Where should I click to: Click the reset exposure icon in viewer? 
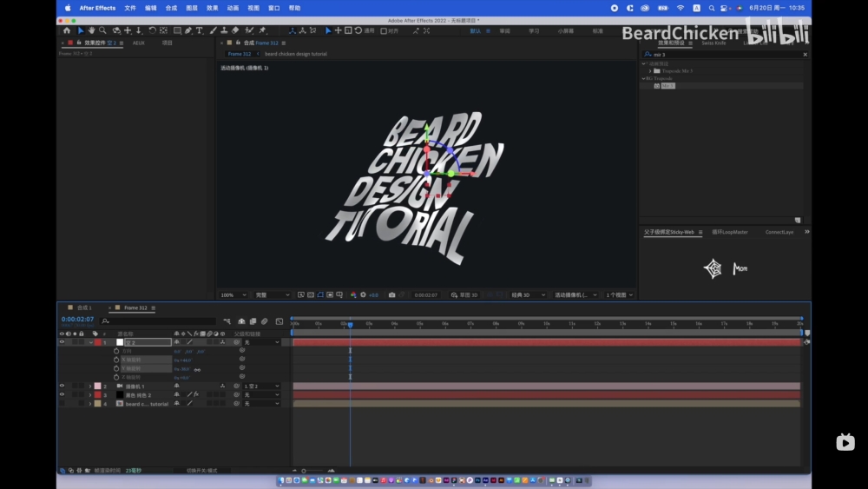tap(363, 295)
